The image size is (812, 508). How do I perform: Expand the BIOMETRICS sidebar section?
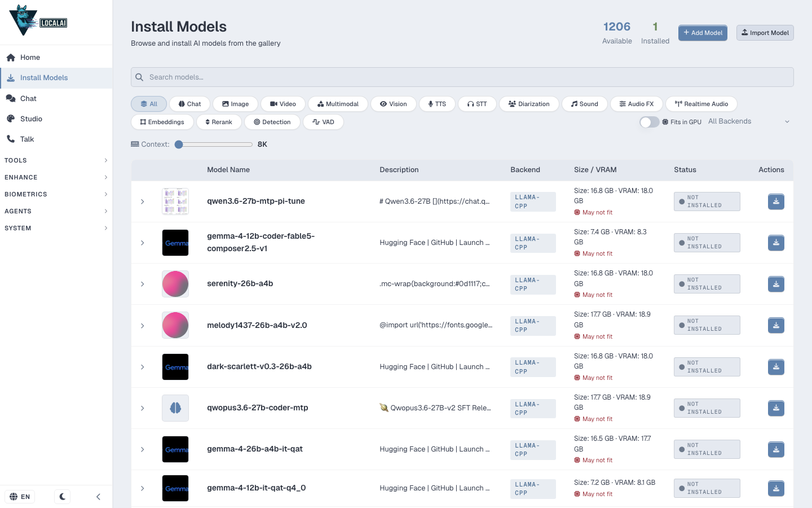pyautogui.click(x=56, y=194)
